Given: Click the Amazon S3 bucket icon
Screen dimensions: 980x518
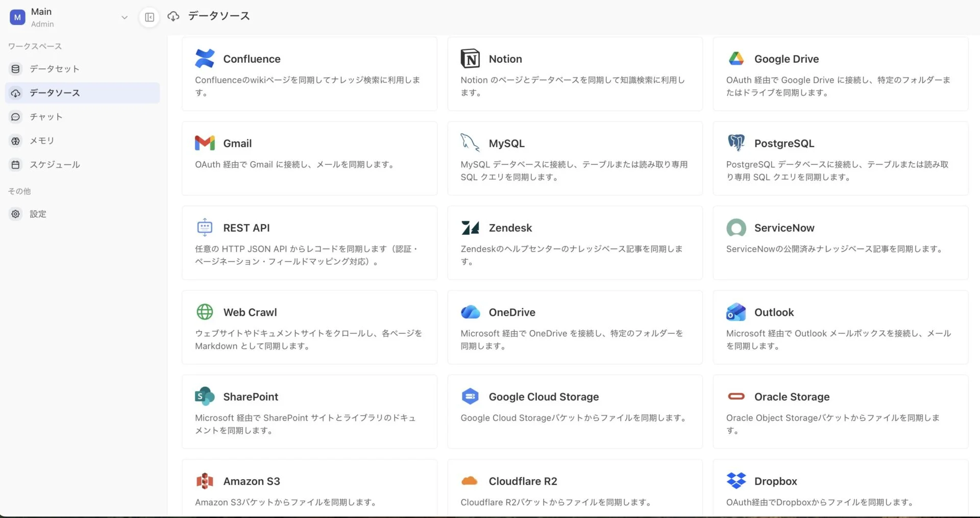Looking at the screenshot, I should coord(205,481).
